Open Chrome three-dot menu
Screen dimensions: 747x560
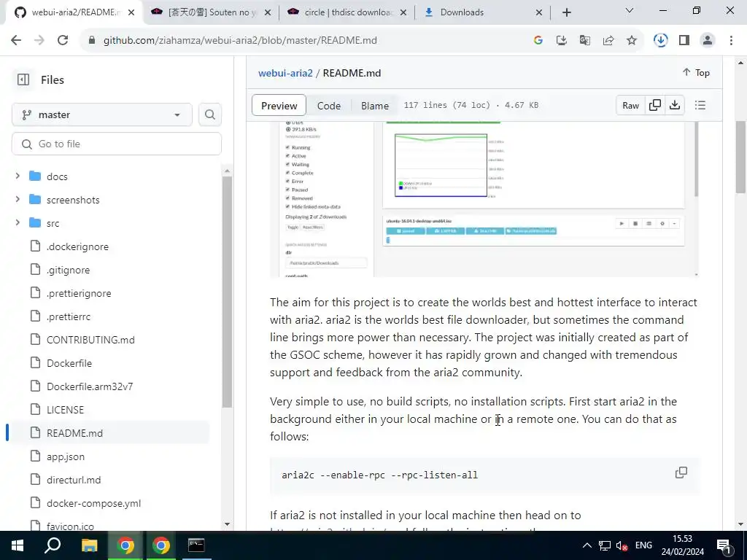pos(731,41)
